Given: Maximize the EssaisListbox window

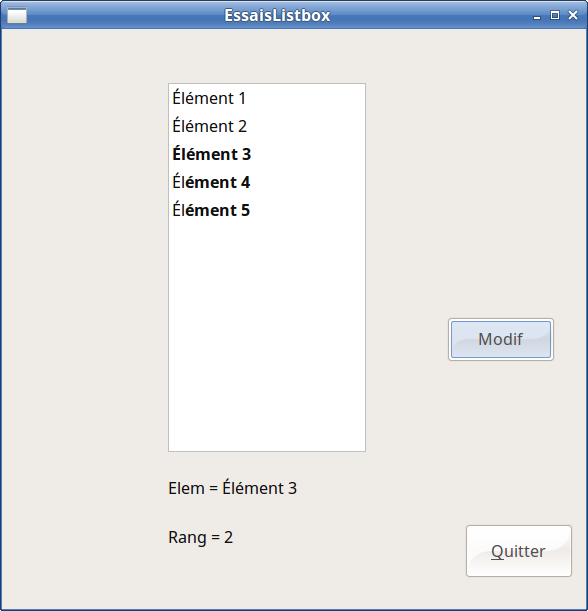Looking at the screenshot, I should coord(555,15).
